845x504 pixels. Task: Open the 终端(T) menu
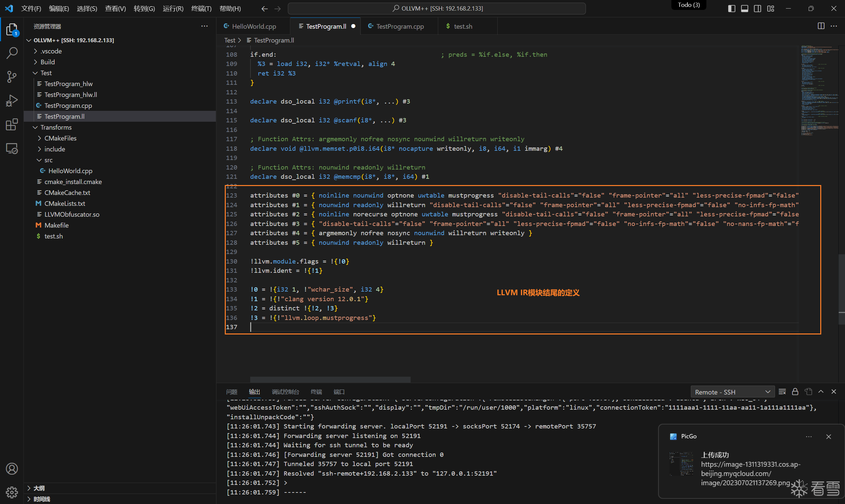pyautogui.click(x=201, y=9)
